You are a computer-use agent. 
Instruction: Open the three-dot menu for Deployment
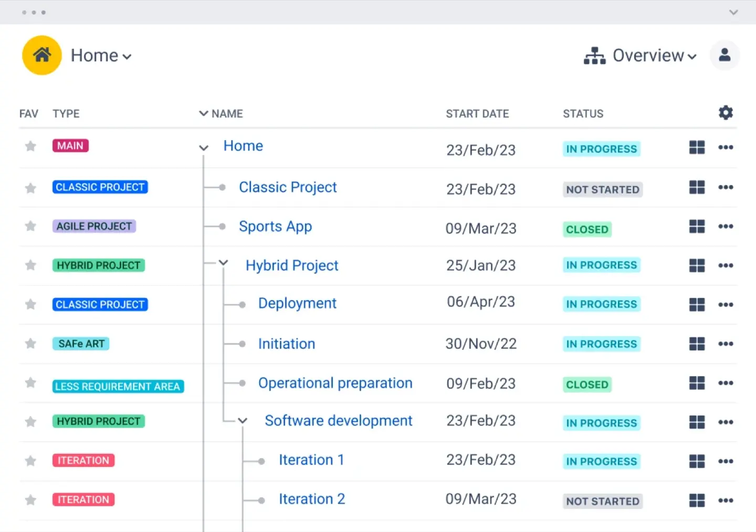pos(726,304)
